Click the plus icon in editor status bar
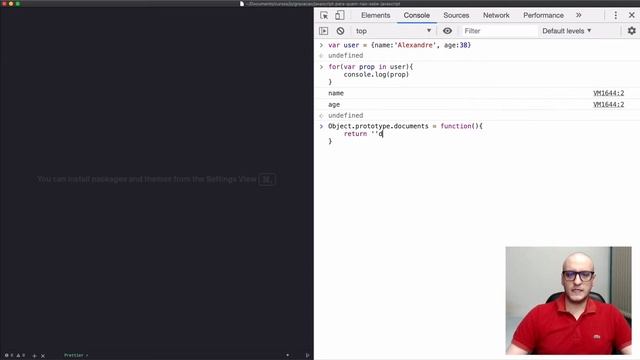 point(34,356)
